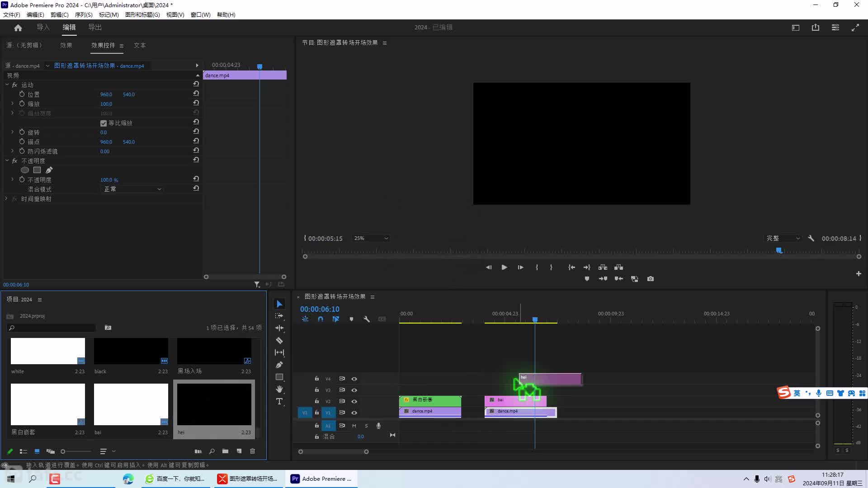The height and width of the screenshot is (488, 868).
Task: Open the blend mode 正常 dropdown
Action: click(132, 189)
